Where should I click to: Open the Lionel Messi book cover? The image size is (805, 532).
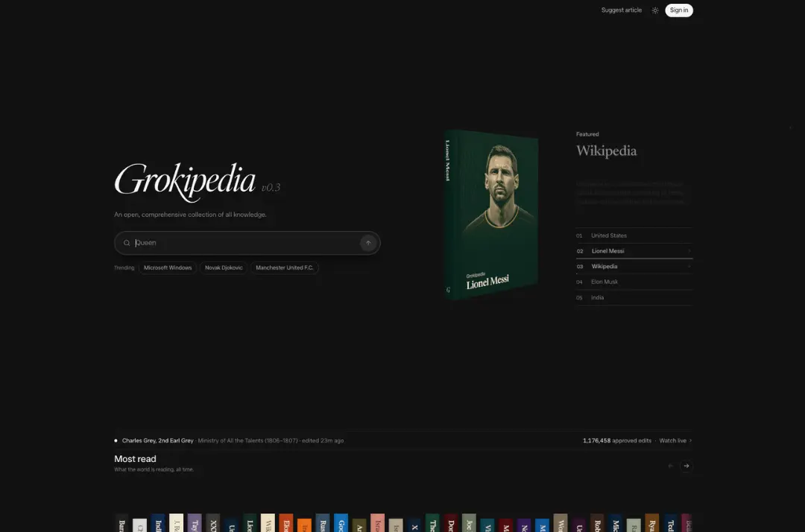pos(491,214)
